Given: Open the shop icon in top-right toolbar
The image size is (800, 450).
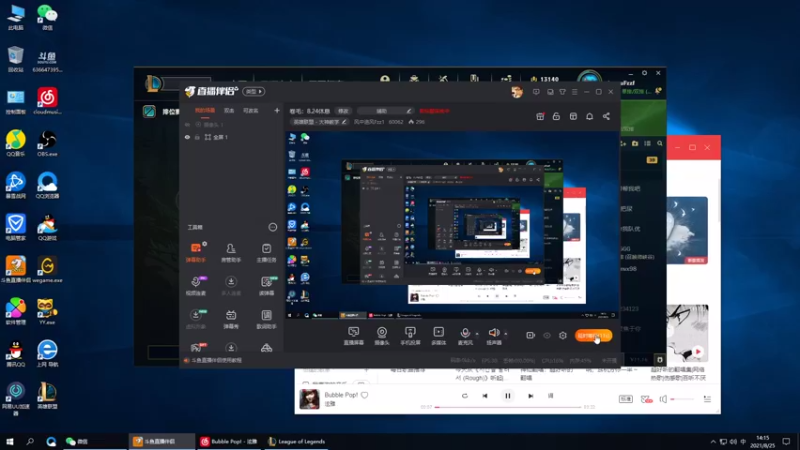Looking at the screenshot, I should 573,116.
